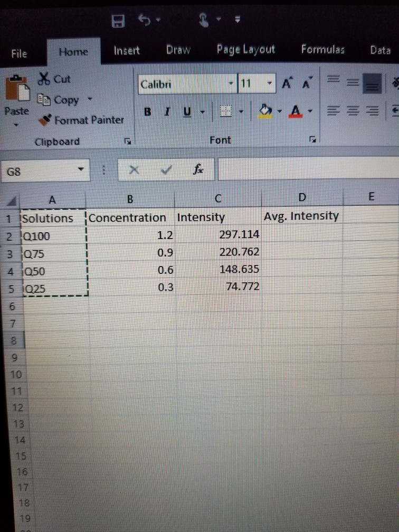Open the Clipboard dialog launcher
399x532 pixels.
(x=128, y=140)
